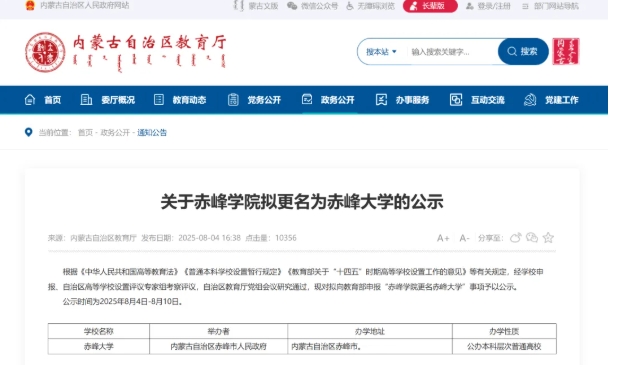Open 部门网站导航 menu
Screen dimensions: 625x381
tap(556, 6)
